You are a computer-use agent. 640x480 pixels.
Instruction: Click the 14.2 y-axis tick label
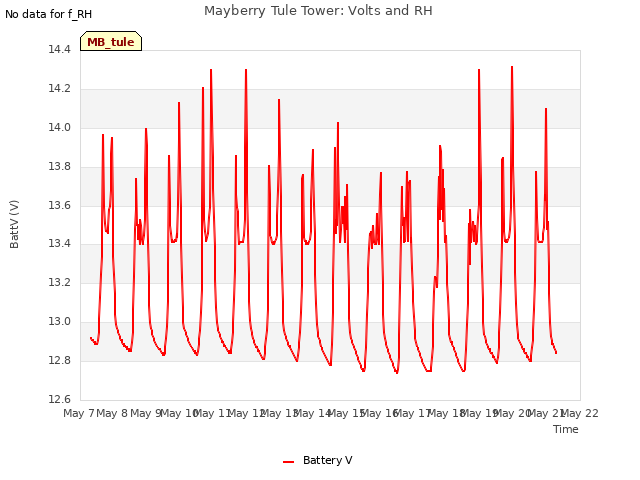59,89
